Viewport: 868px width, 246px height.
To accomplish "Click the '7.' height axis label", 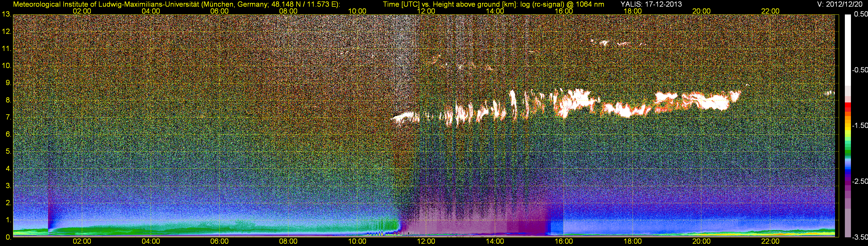I will [8, 117].
